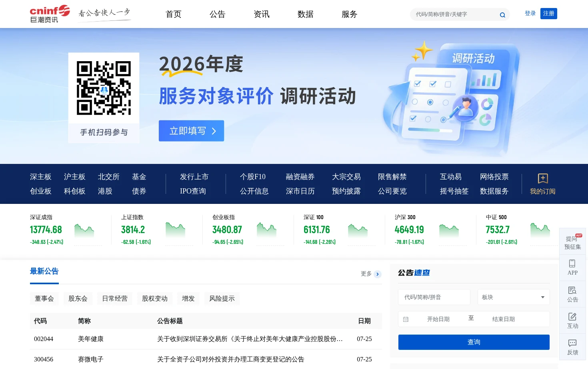Open 融资融券 link

click(x=300, y=177)
